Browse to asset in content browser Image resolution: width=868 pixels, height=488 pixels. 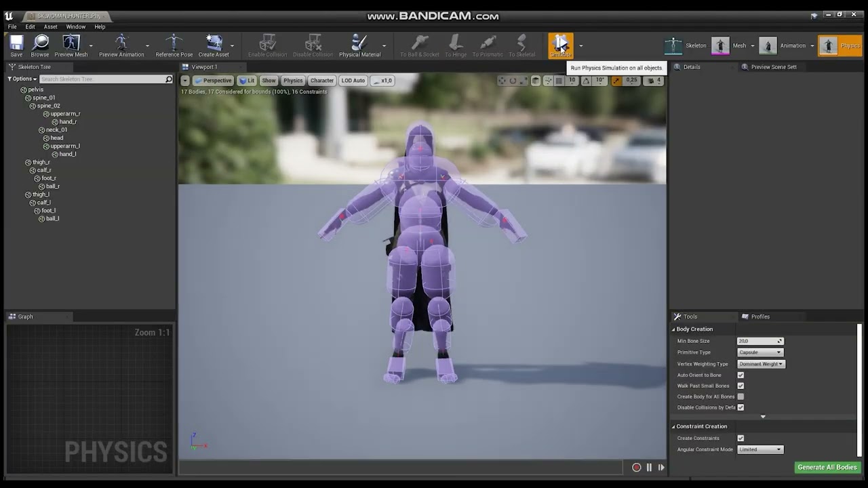point(40,46)
